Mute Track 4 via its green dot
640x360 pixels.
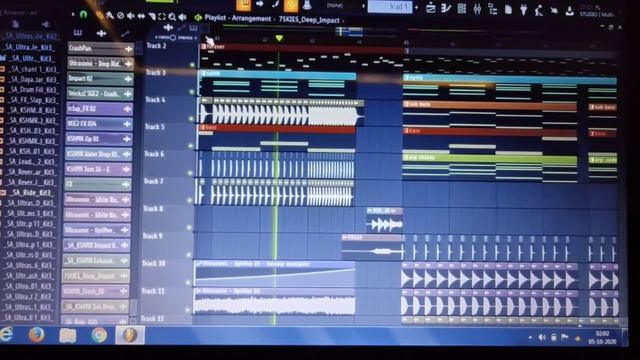191,119
